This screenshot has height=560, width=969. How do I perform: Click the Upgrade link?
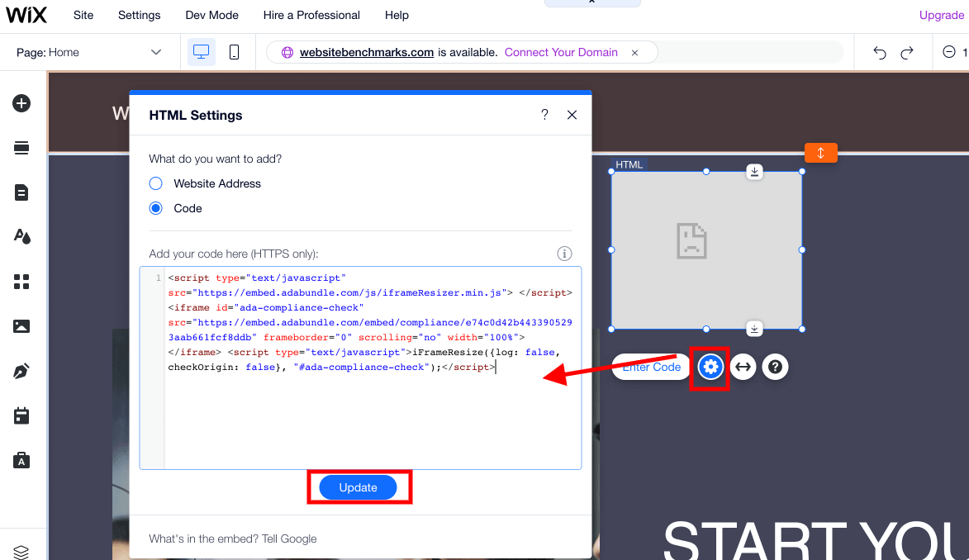(941, 16)
